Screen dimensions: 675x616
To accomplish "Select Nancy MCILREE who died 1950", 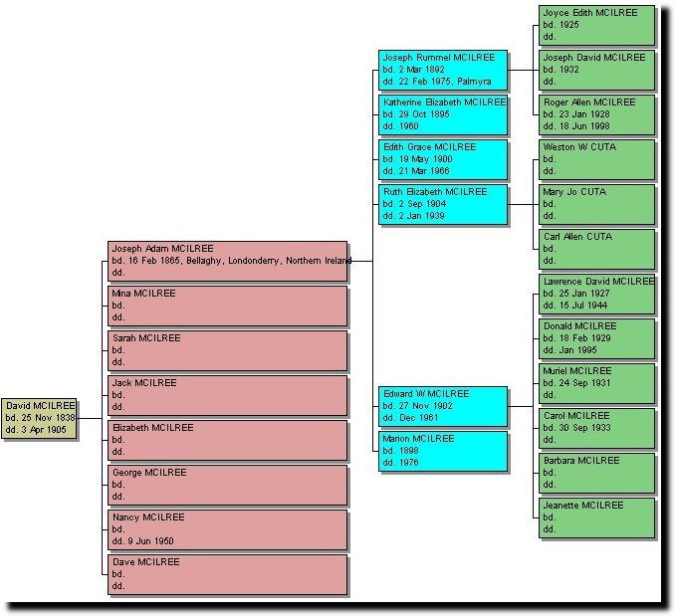I will pos(227,529).
